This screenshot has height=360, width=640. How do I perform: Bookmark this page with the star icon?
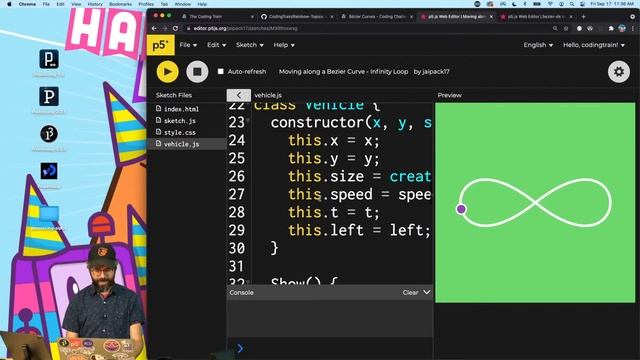click(x=566, y=29)
